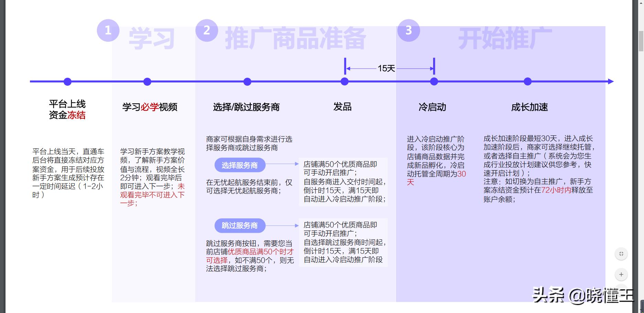Toggle the 选择服务商 pill option
The height and width of the screenshot is (313, 644).
(x=240, y=165)
